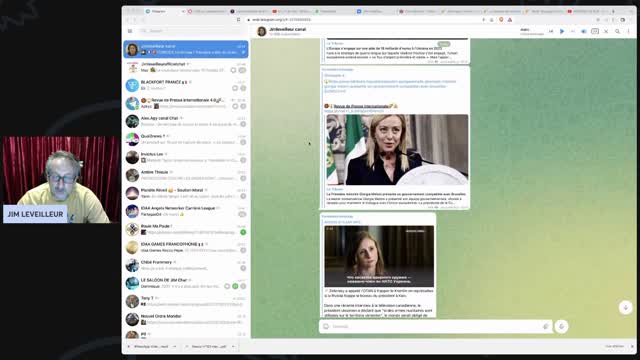
Task: Open the Telegram hamburger menu
Action: pos(130,31)
